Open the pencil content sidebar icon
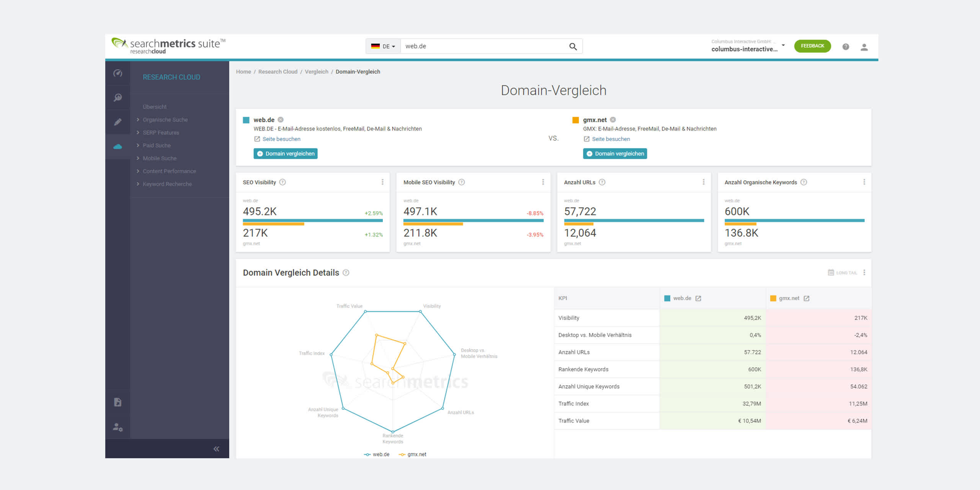 tap(118, 122)
